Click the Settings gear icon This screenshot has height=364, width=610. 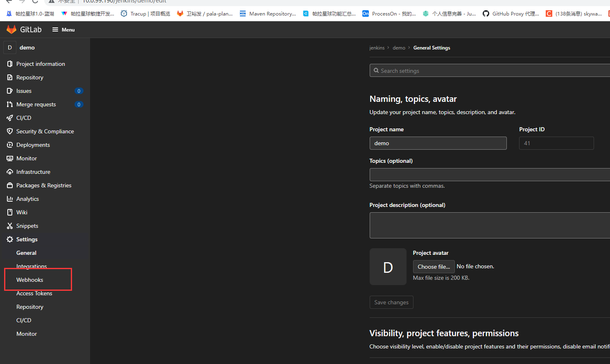click(10, 239)
